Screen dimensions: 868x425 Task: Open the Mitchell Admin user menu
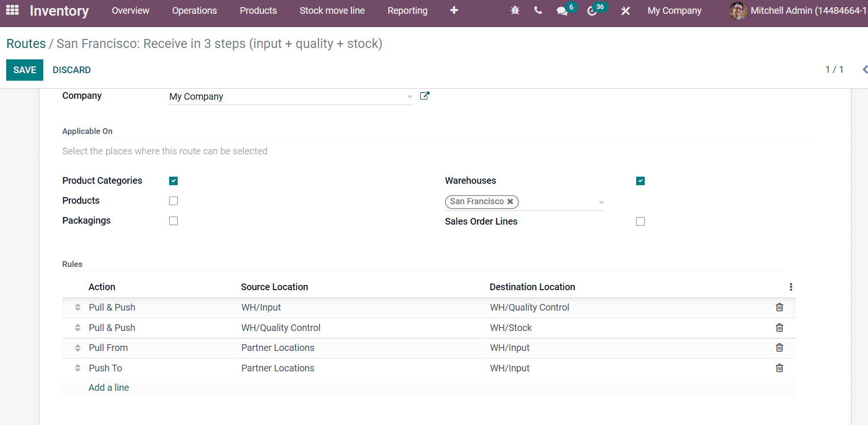(x=798, y=10)
